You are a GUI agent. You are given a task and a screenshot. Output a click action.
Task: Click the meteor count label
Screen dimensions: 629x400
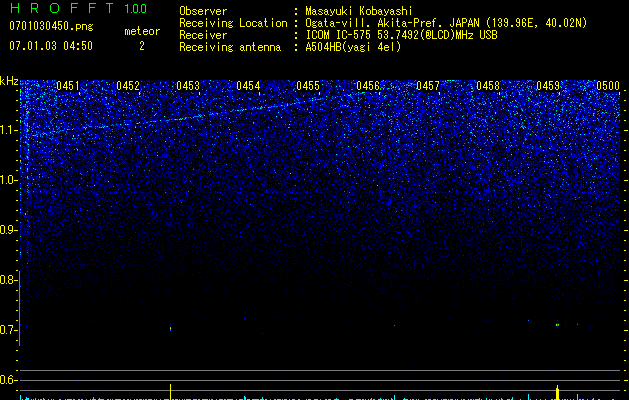point(142,31)
